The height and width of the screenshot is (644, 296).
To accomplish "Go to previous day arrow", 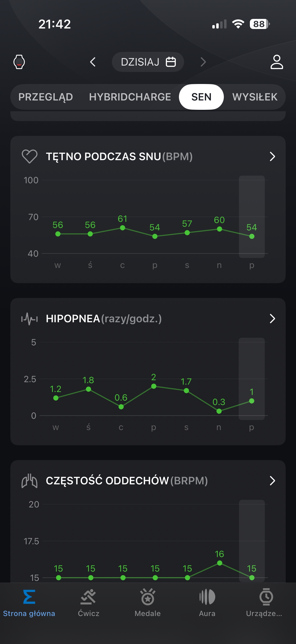I will pos(93,62).
